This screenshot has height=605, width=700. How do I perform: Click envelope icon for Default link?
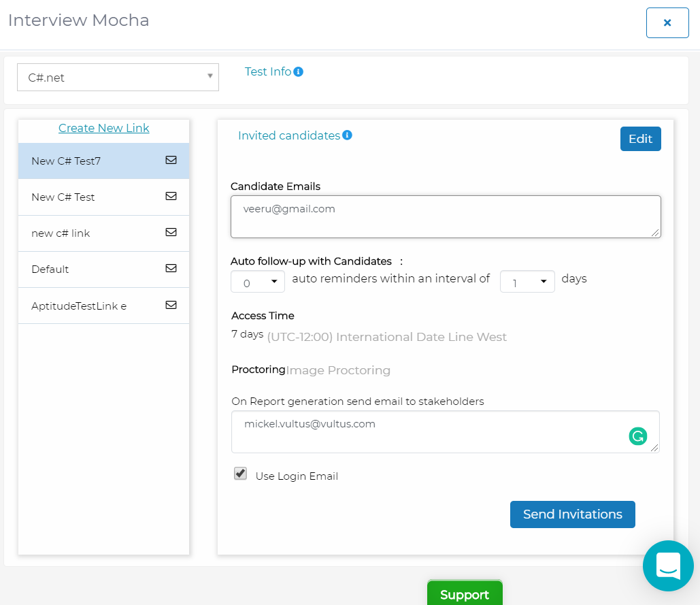pos(171,268)
